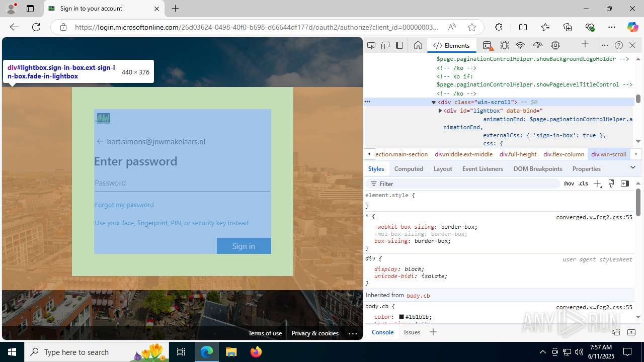This screenshot has height=362, width=644.
Task: Open Edge Extensions puzzle icon
Action: [x=499, y=27]
